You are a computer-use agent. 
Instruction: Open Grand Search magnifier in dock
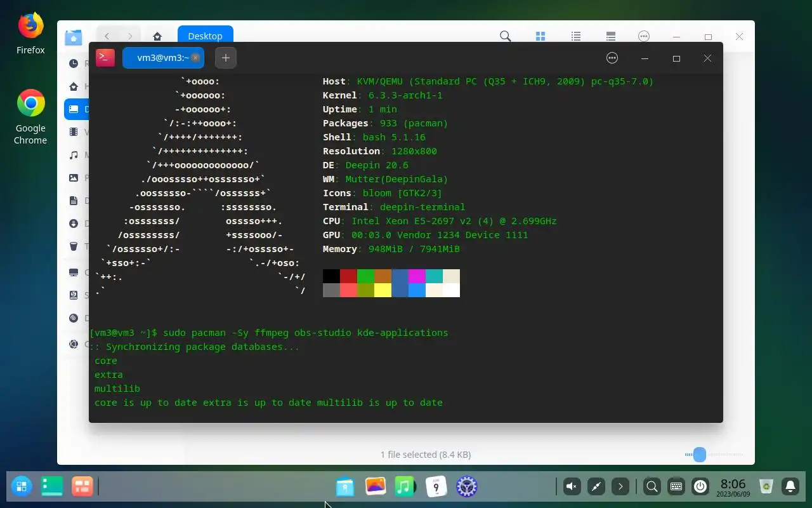pyautogui.click(x=652, y=486)
